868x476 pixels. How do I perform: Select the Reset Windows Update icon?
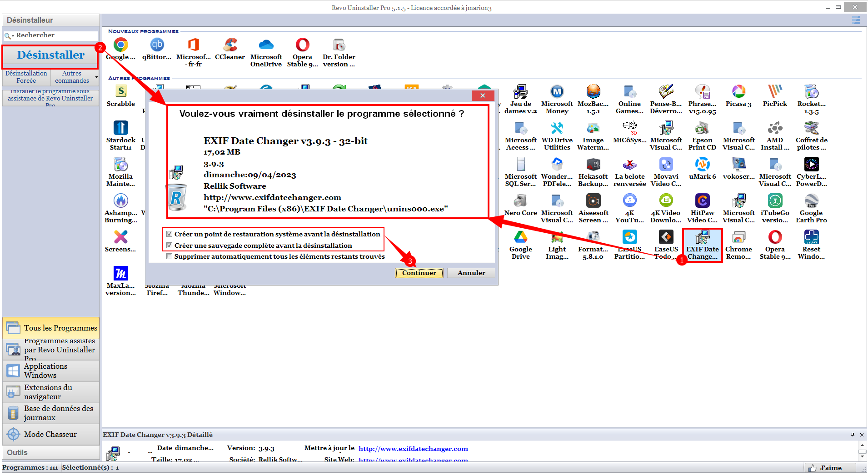pyautogui.click(x=812, y=237)
